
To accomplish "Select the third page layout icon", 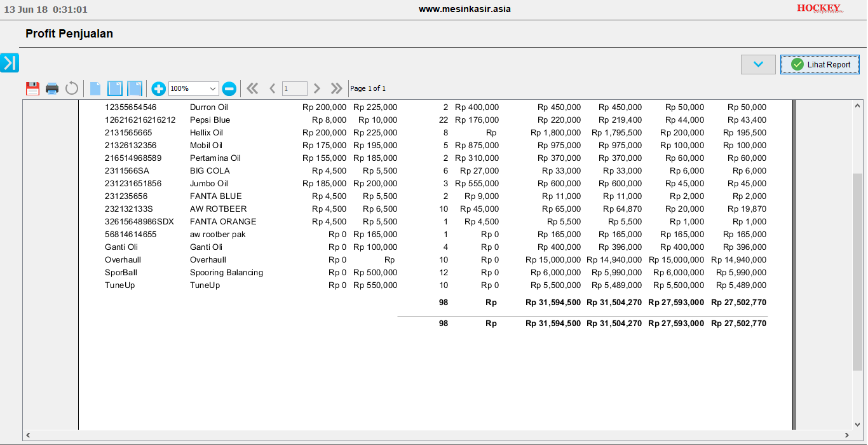I will [135, 88].
